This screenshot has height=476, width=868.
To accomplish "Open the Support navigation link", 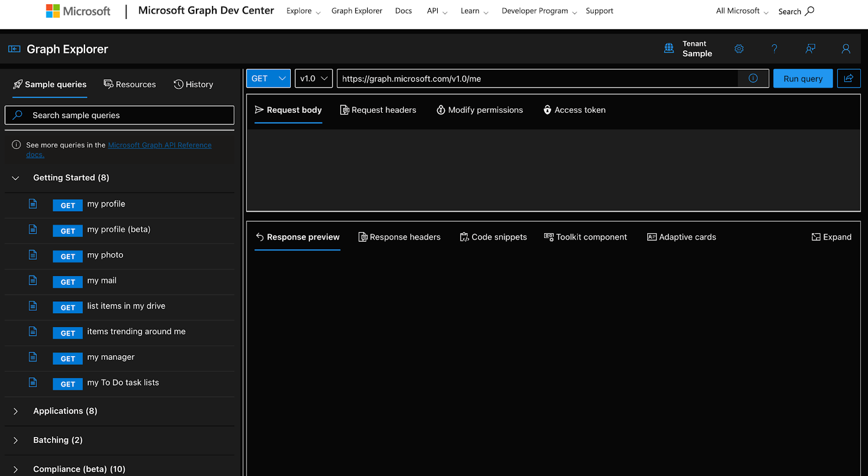I will (599, 11).
